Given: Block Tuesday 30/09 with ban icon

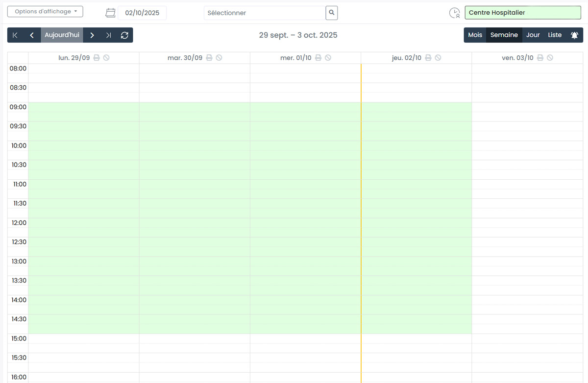Looking at the screenshot, I should coord(219,58).
